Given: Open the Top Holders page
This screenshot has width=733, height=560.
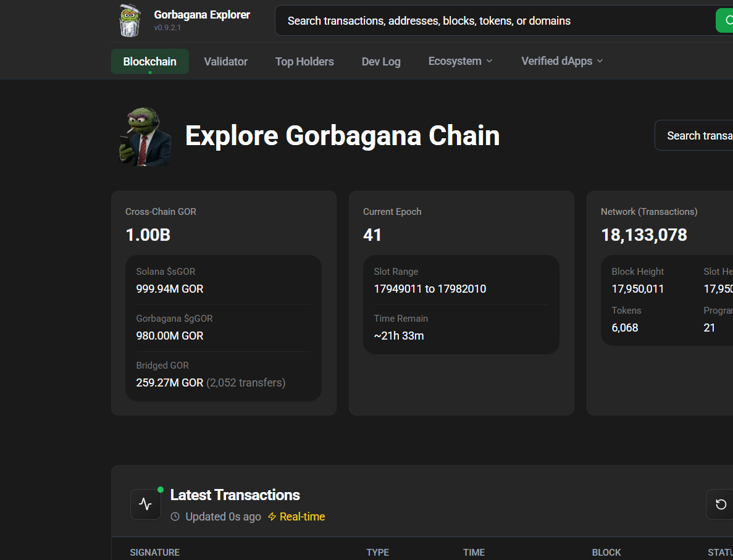Looking at the screenshot, I should coord(304,62).
